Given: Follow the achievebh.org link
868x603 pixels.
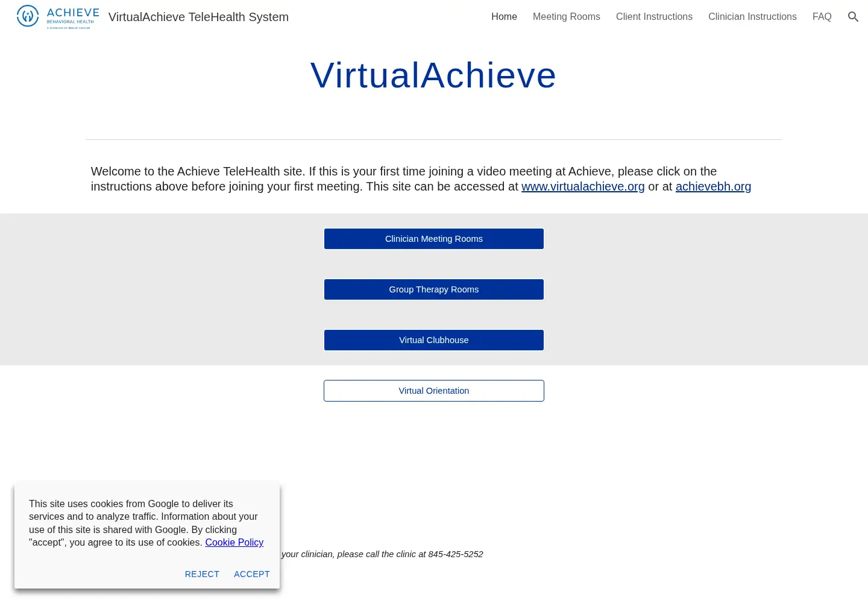Looking at the screenshot, I should point(713,186).
